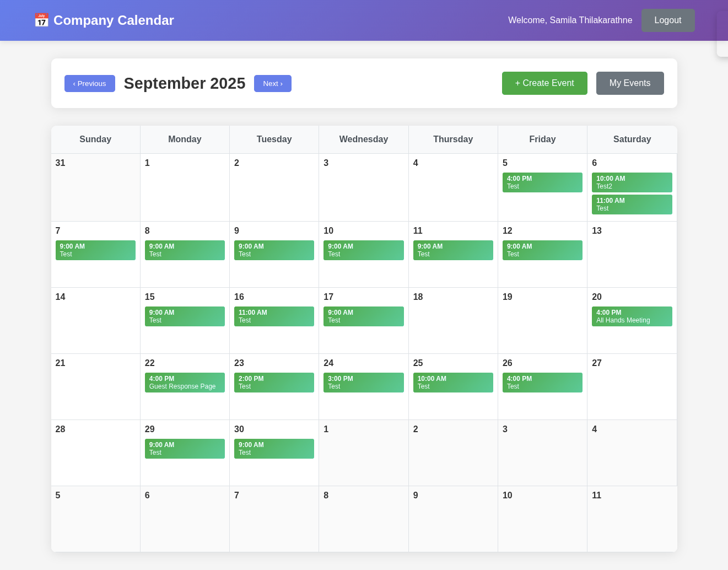The height and width of the screenshot is (570, 728).
Task: Click the 10:00 AM Test event on the 25th
Action: 453,383
